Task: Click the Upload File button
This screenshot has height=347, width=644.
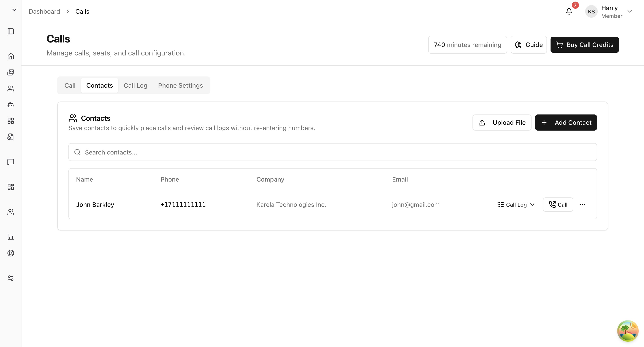Action: point(502,123)
